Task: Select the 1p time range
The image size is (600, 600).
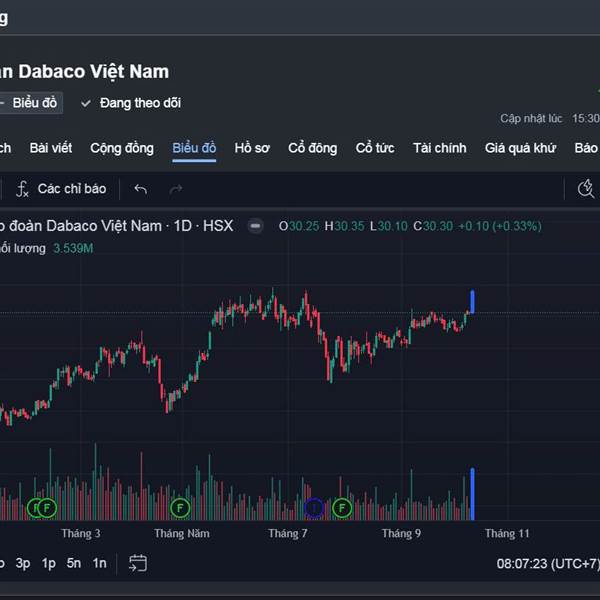Action: click(49, 563)
